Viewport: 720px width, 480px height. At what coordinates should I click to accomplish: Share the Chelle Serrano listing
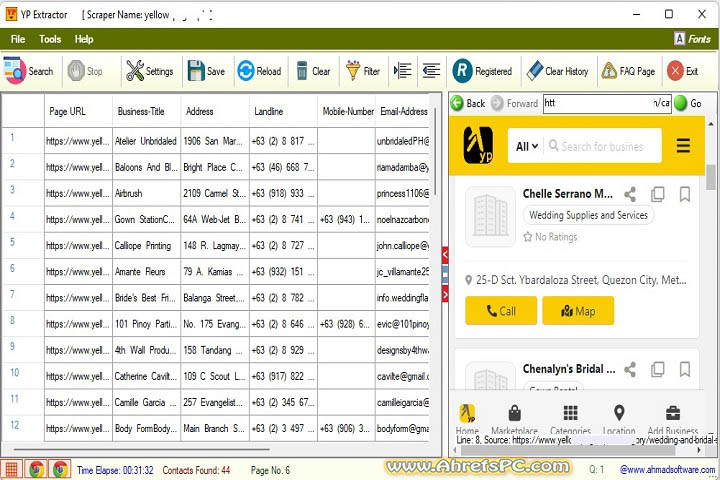coord(630,194)
